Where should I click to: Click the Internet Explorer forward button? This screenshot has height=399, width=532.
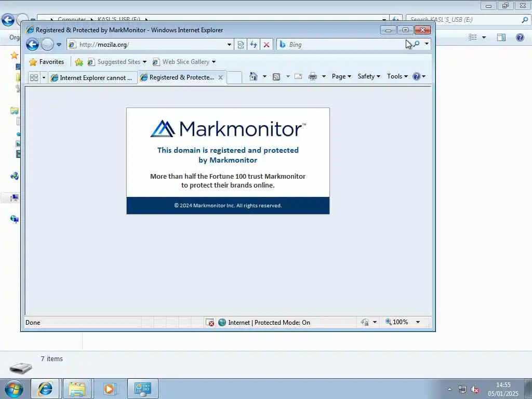click(47, 45)
